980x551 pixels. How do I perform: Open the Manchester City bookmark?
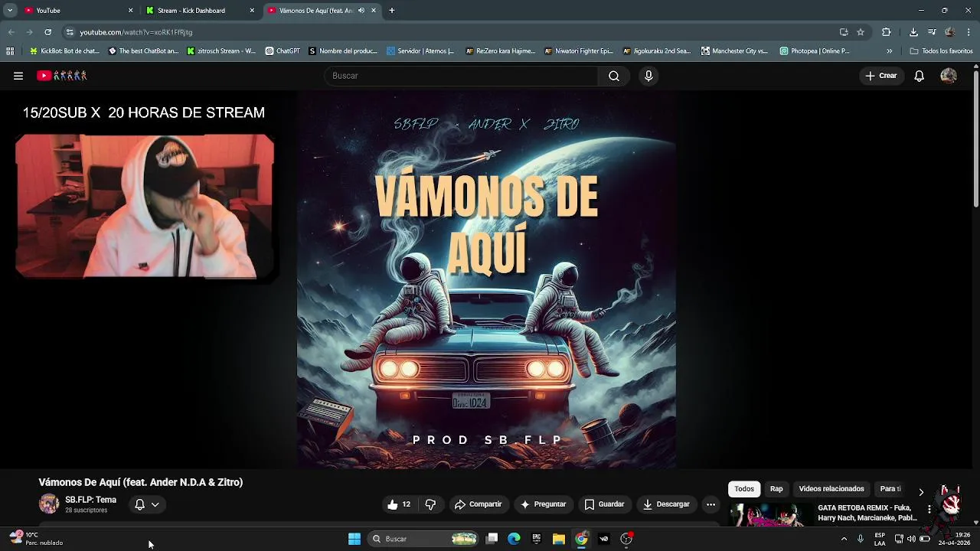tap(734, 51)
